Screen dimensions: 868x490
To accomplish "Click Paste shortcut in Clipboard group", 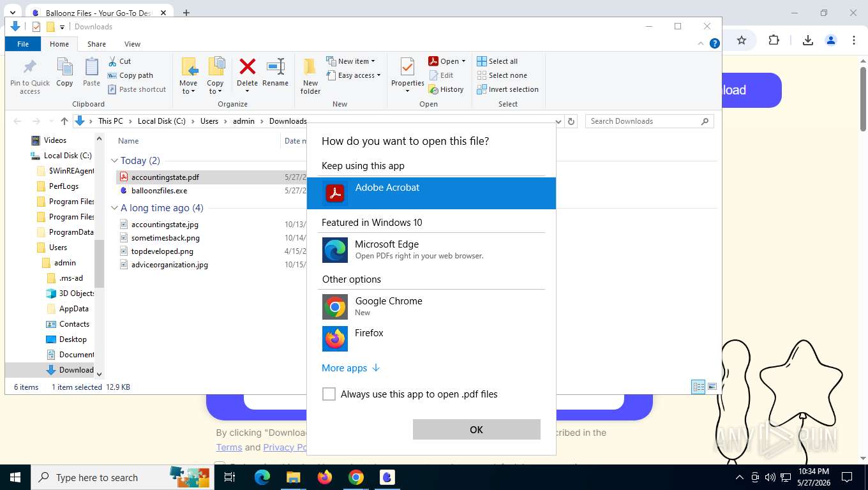I will 137,89.
